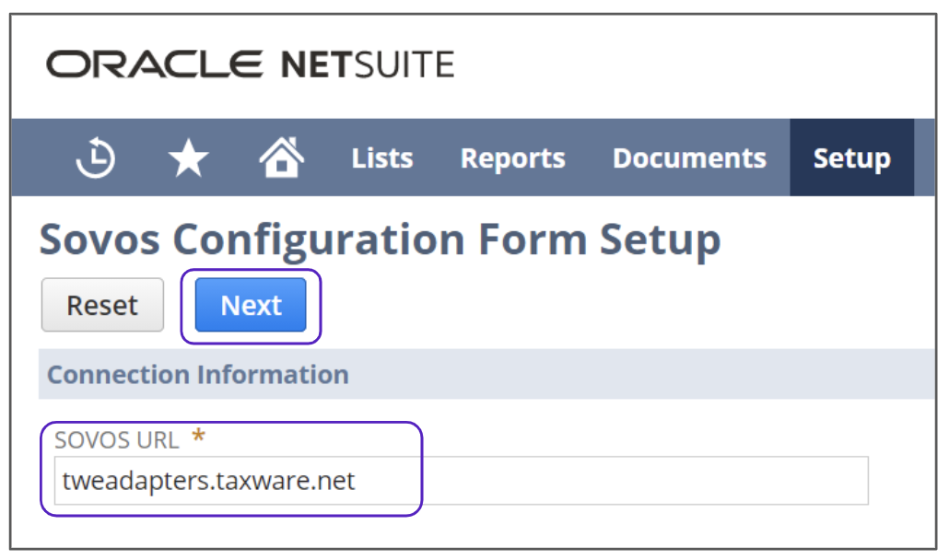This screenshot has width=949, height=560.
Task: Click the Connection Information section title
Action: (198, 375)
